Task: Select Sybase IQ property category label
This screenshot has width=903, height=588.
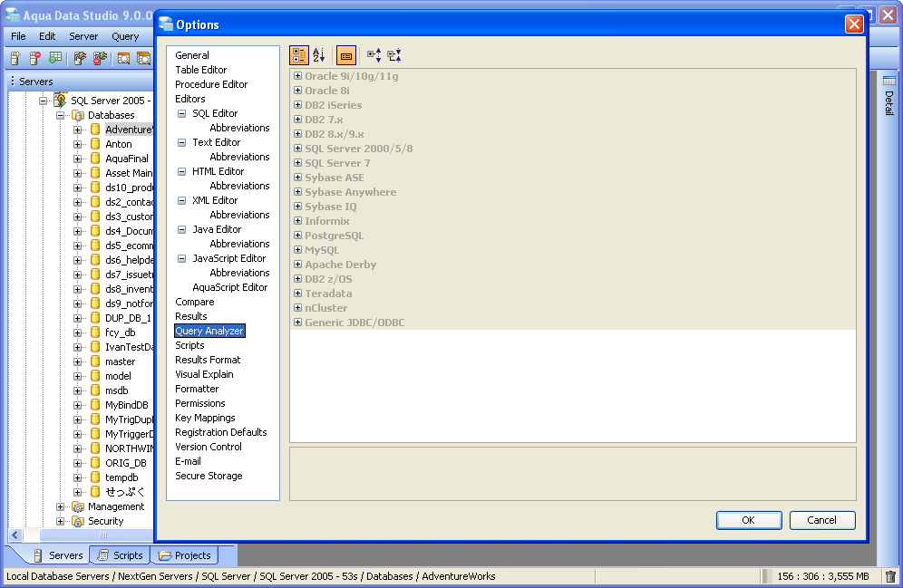Action: [331, 207]
